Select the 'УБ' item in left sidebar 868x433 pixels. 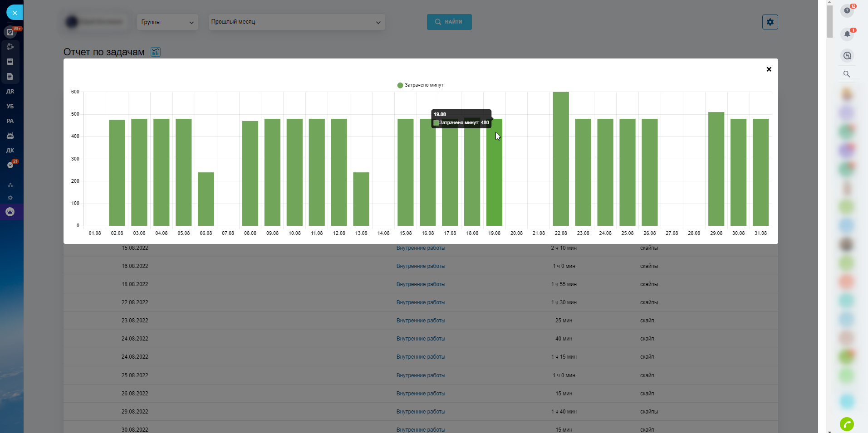pyautogui.click(x=10, y=106)
